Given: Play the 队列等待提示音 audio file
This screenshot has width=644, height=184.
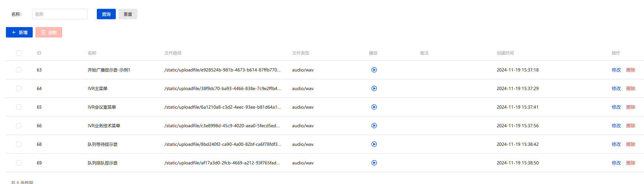Looking at the screenshot, I should (x=374, y=144).
